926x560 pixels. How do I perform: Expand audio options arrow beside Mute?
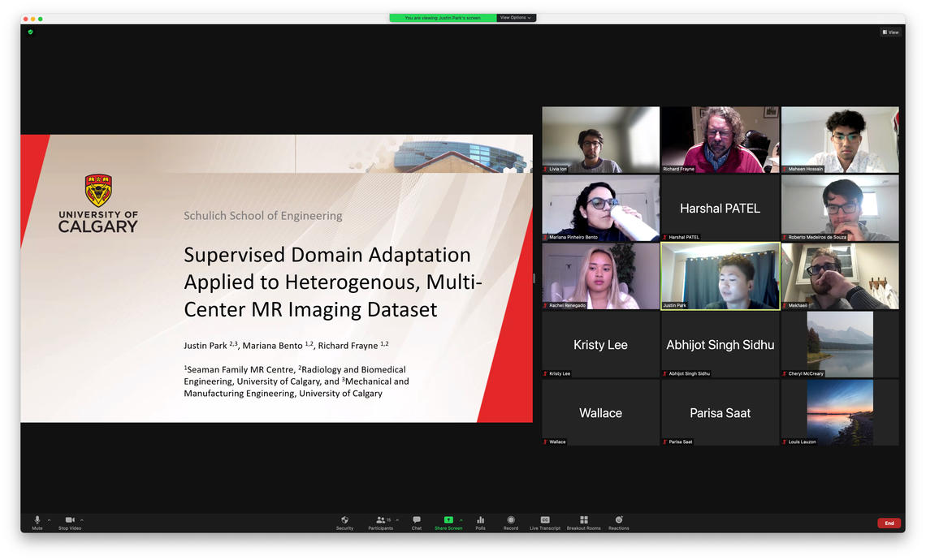[x=49, y=520]
